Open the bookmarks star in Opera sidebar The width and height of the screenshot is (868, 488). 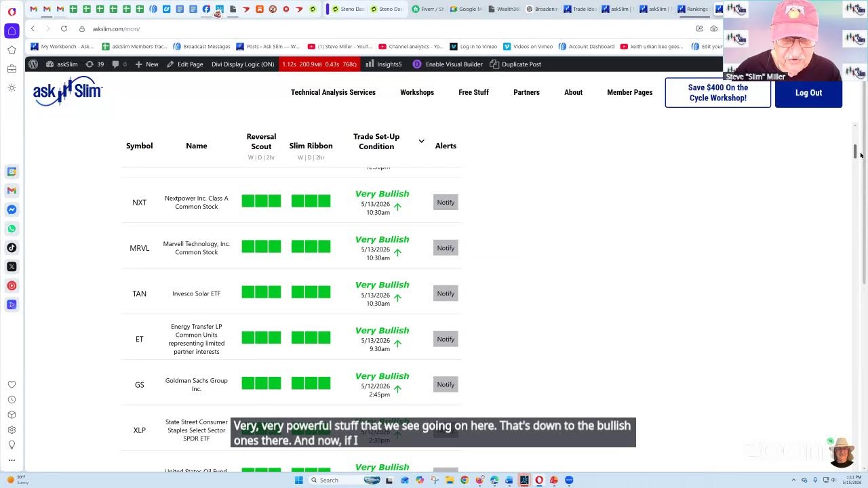pyautogui.click(x=12, y=50)
